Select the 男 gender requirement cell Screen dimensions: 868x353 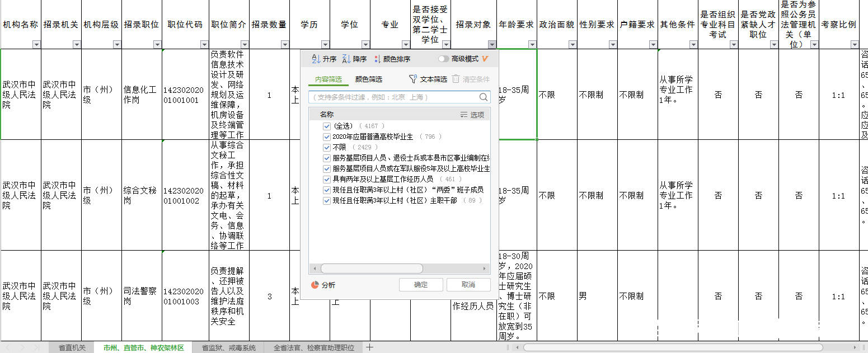tap(597, 296)
